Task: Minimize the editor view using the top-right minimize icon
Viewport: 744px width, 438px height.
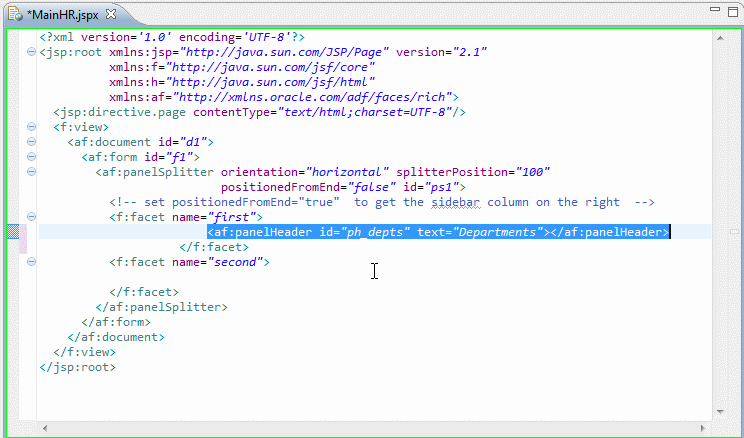Action: pyautogui.click(x=716, y=9)
